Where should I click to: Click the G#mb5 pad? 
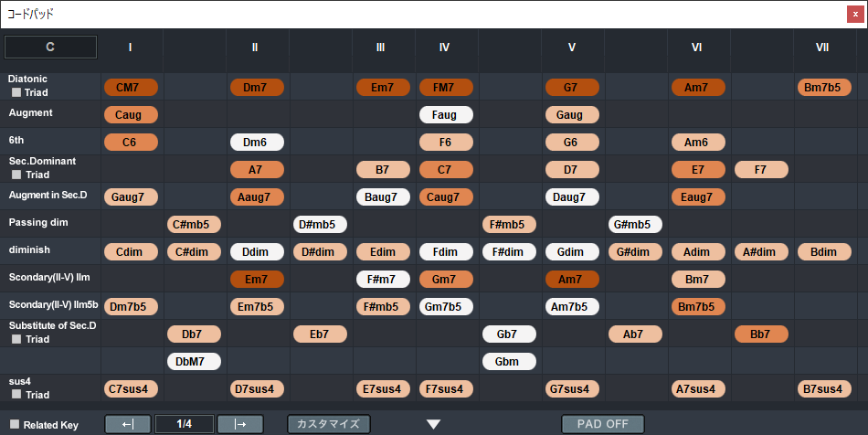tap(635, 225)
